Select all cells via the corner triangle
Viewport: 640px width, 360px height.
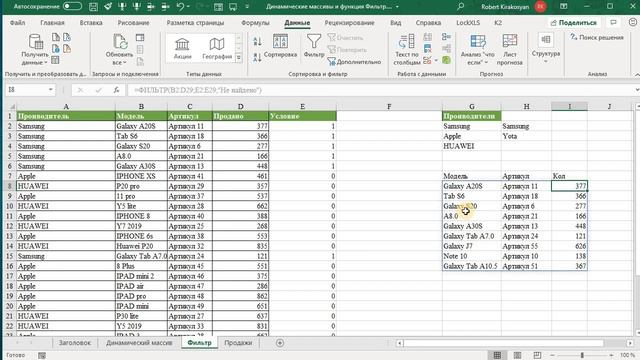tap(11, 107)
